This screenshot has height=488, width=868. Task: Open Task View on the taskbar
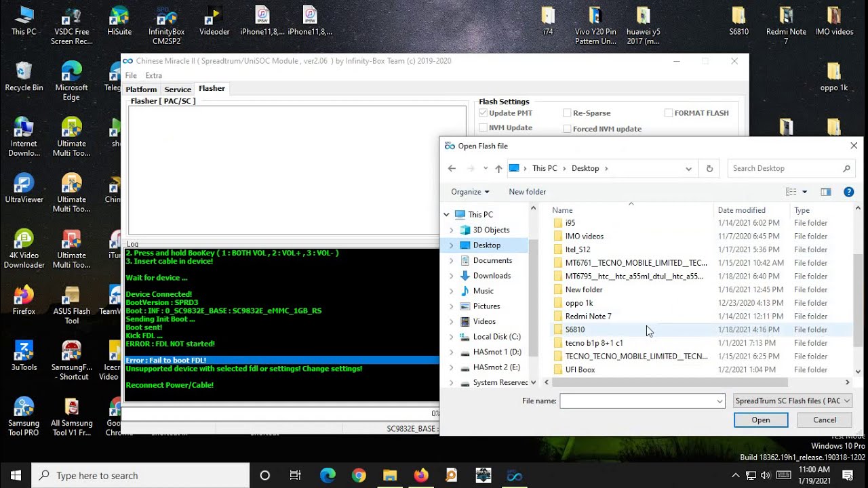pos(296,475)
